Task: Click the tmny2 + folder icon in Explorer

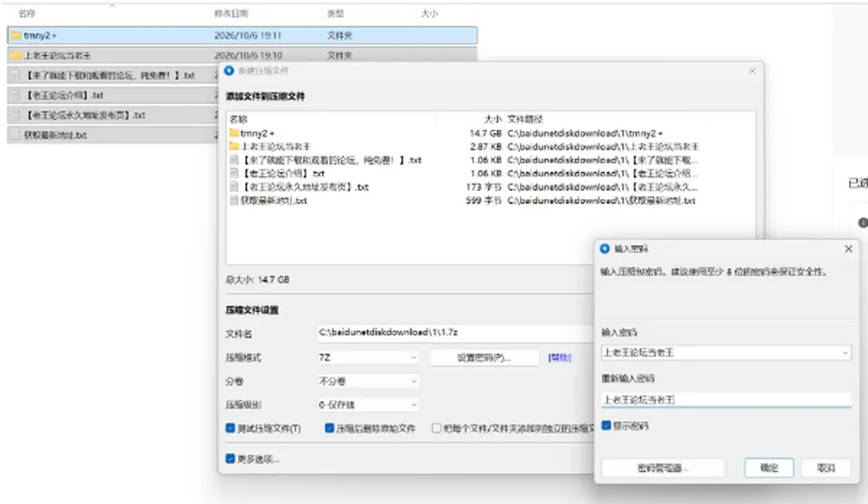Action: coord(15,35)
